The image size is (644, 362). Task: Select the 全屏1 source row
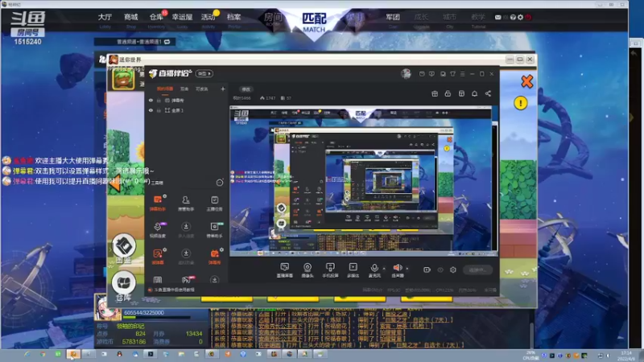click(187, 110)
